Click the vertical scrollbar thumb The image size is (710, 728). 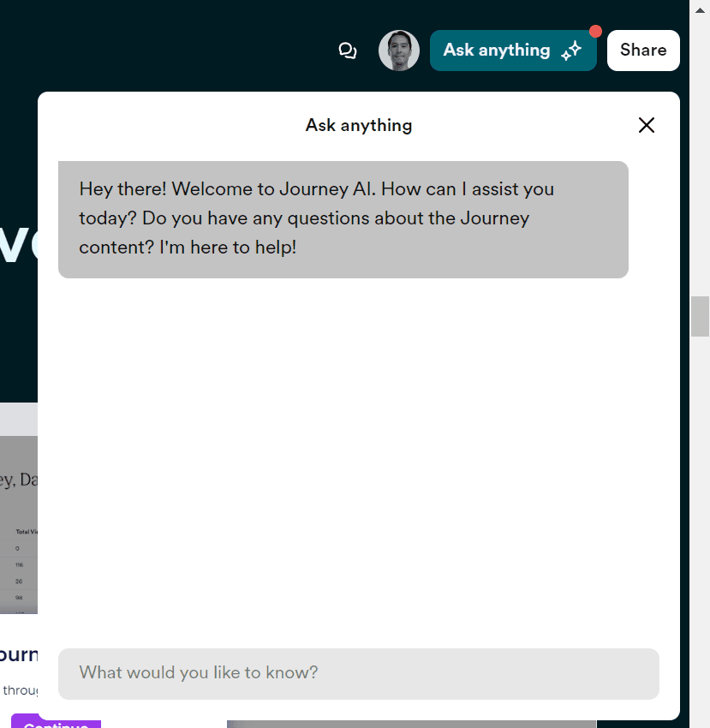(700, 316)
